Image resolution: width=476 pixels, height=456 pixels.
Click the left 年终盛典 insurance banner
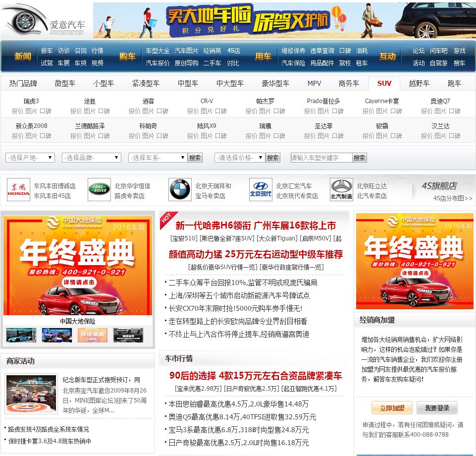point(78,266)
